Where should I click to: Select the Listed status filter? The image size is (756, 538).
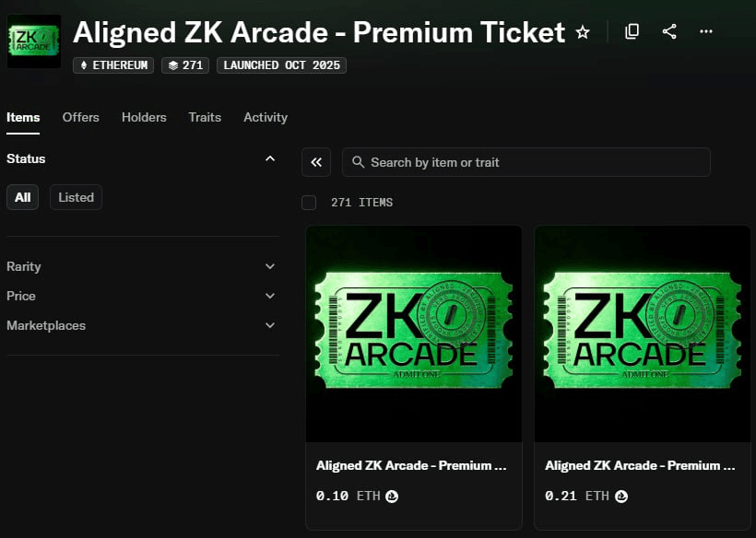tap(76, 197)
